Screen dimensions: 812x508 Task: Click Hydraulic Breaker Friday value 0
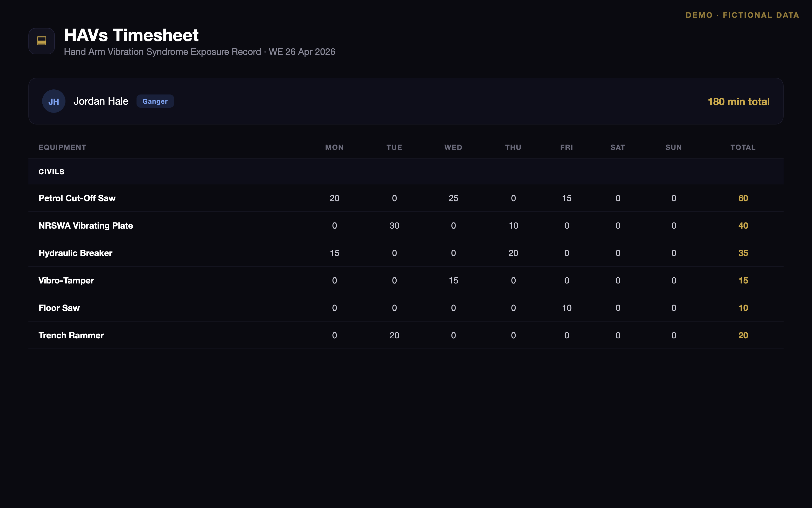567,253
